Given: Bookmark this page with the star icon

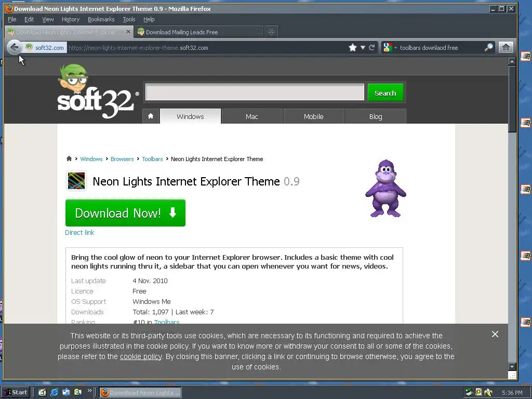Looking at the screenshot, I should pos(353,47).
